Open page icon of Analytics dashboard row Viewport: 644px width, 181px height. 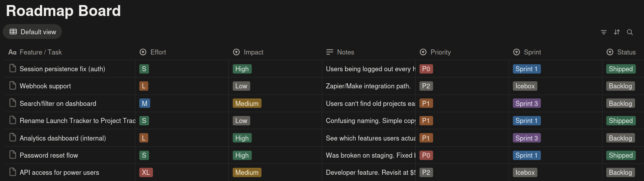click(13, 138)
